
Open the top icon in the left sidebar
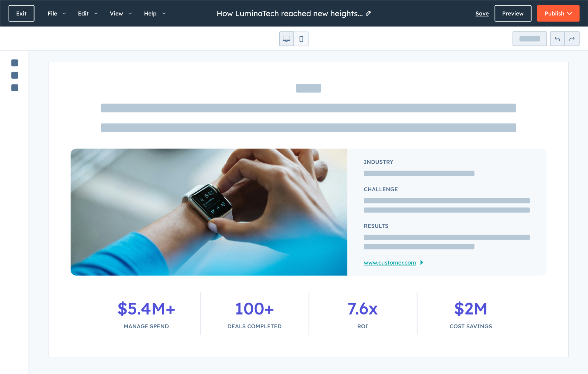click(15, 63)
